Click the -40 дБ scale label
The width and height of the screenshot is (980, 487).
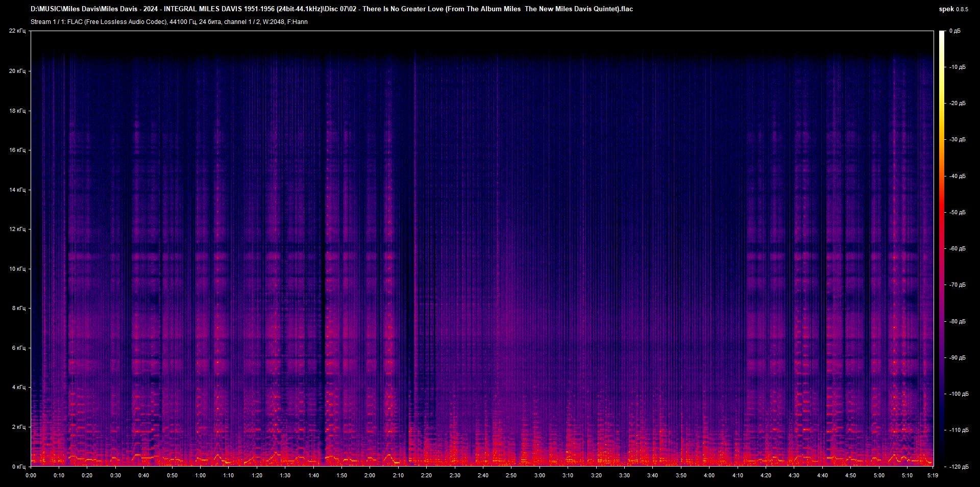tap(957, 176)
